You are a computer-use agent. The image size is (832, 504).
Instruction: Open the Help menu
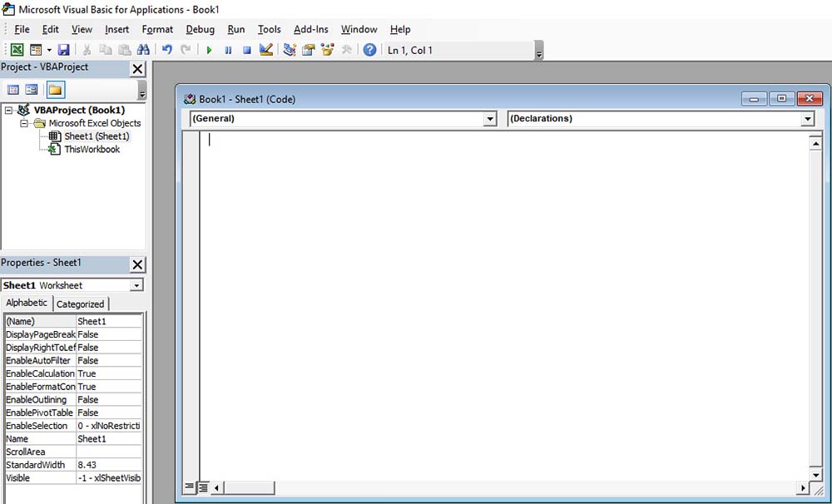tap(400, 29)
